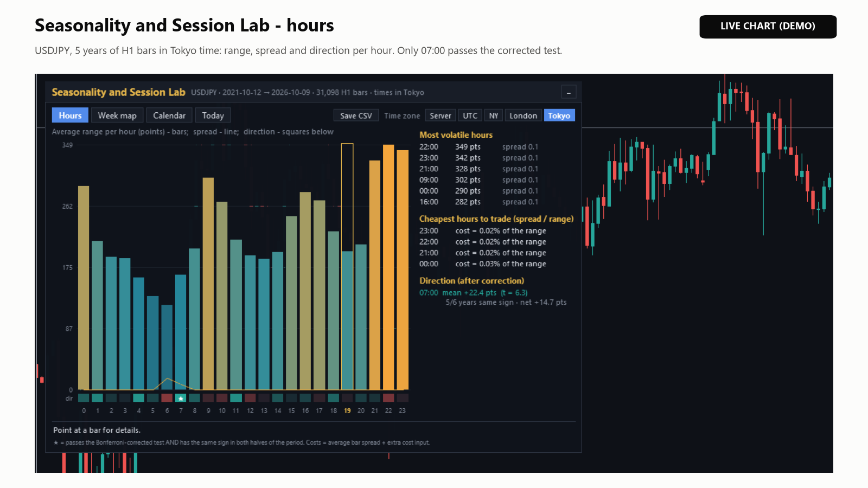Click the 07:00 mean direction result line
Screen dimensions: 868x488
pos(473,293)
